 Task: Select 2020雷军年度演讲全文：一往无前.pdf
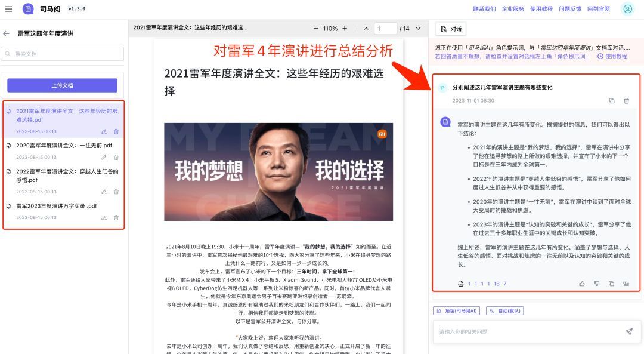tap(64, 146)
